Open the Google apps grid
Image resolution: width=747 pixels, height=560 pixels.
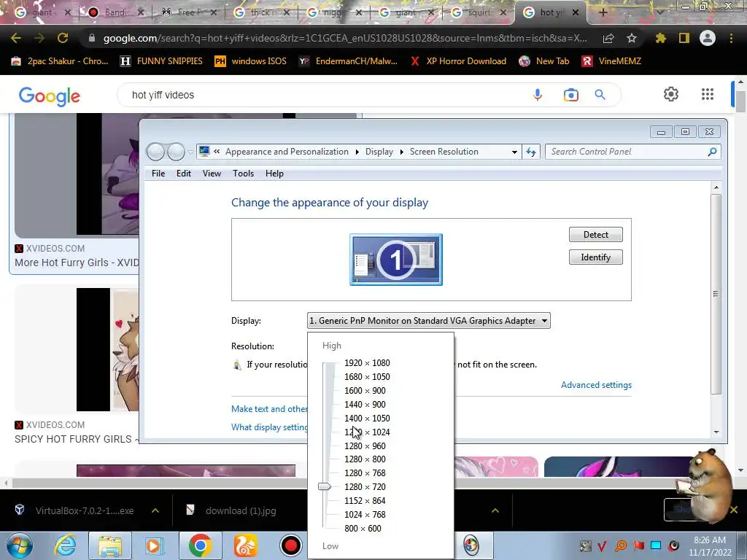coord(708,94)
